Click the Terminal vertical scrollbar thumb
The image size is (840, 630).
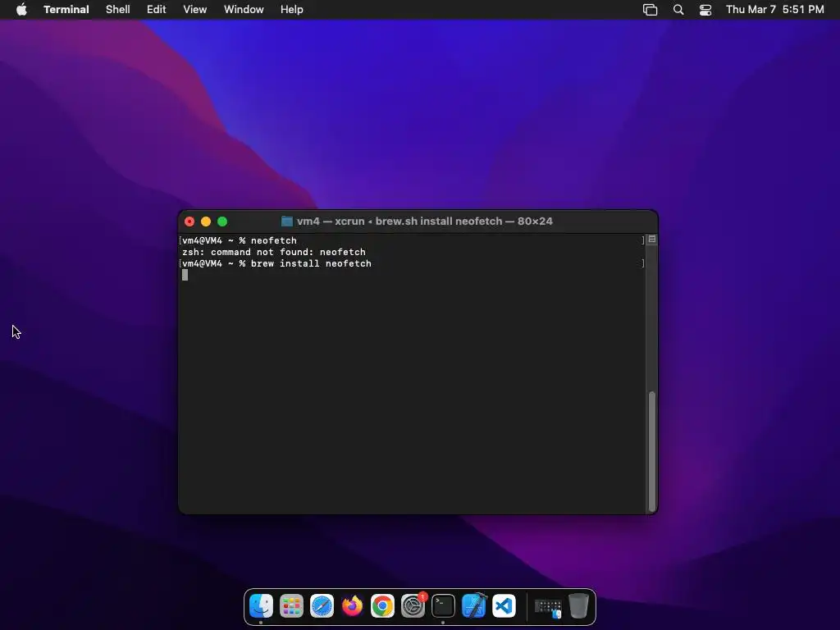tap(652, 451)
